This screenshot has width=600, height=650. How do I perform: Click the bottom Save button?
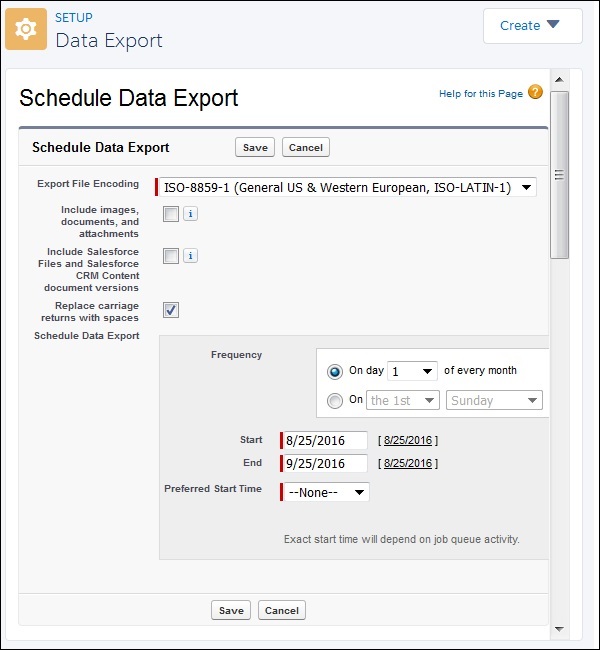tap(231, 610)
